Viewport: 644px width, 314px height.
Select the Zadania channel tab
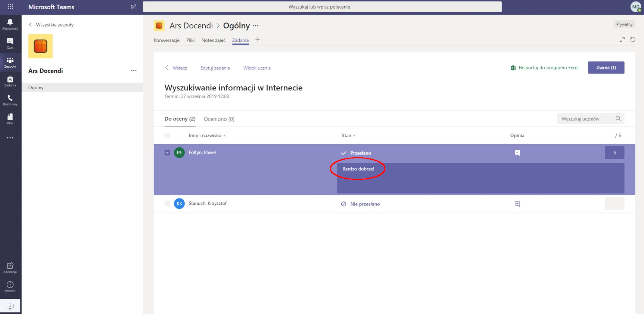(240, 40)
